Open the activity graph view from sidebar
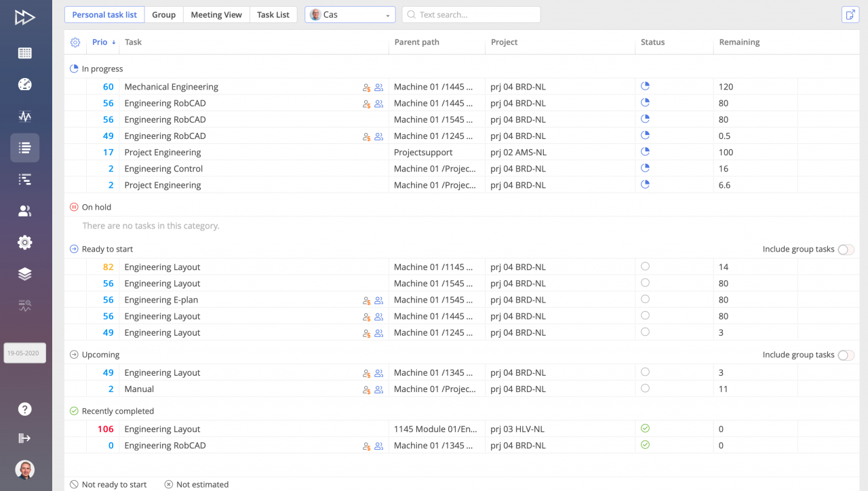868x491 pixels. point(24,116)
